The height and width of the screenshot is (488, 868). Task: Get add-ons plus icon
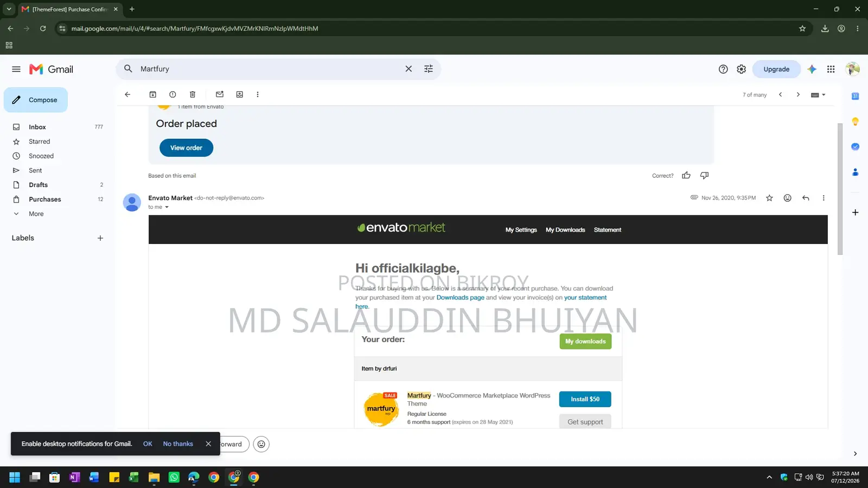pos(855,213)
